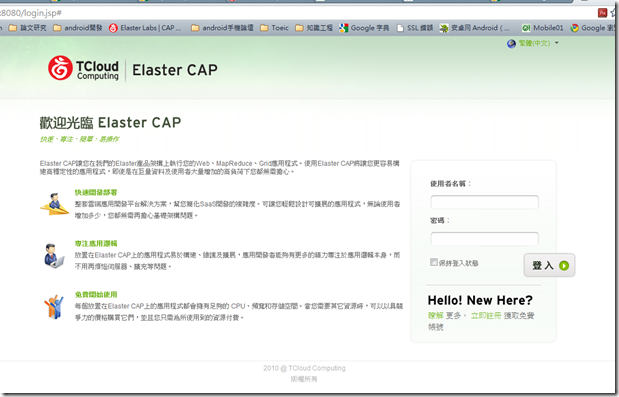Click the green arrow on the 登入 button
The width and height of the screenshot is (619, 397).
pyautogui.click(x=564, y=266)
